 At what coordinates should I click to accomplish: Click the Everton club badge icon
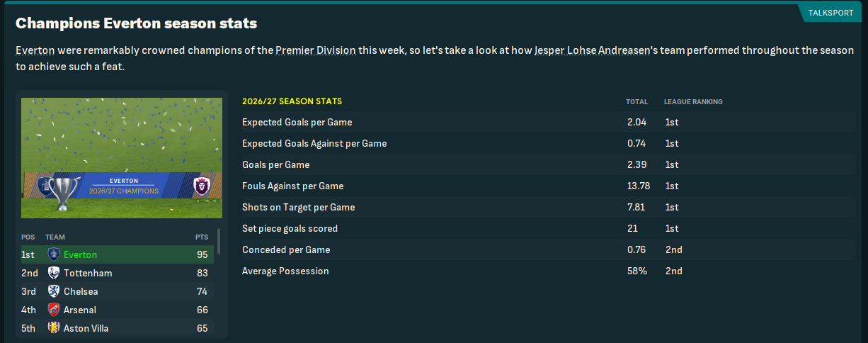click(53, 254)
